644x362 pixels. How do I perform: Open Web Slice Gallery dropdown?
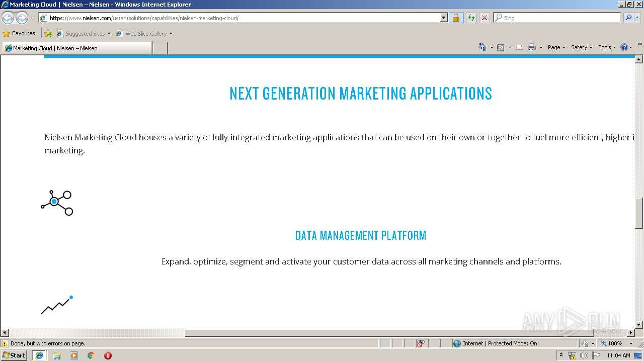(x=144, y=34)
